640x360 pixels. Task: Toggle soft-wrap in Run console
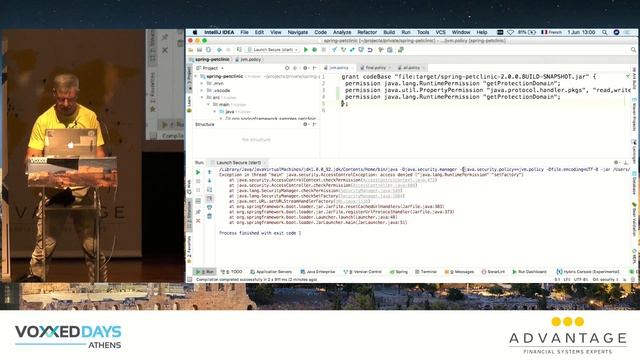209,190
